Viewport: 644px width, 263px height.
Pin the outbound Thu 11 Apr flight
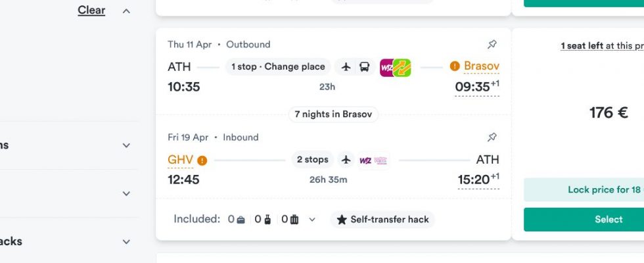pos(492,45)
